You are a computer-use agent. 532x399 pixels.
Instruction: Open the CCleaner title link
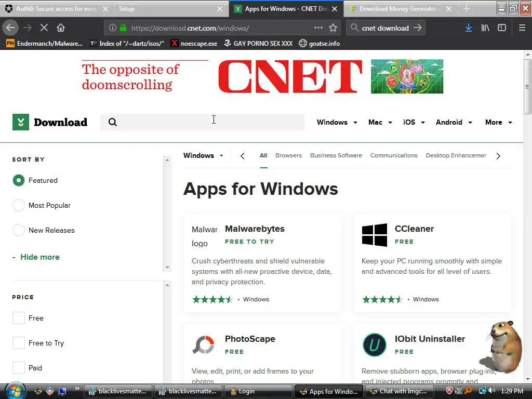coord(414,229)
